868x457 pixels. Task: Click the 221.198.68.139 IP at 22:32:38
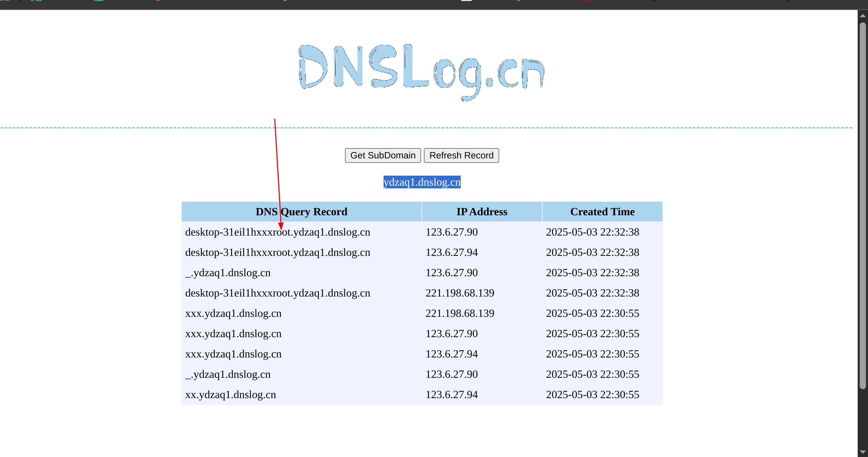coord(460,293)
